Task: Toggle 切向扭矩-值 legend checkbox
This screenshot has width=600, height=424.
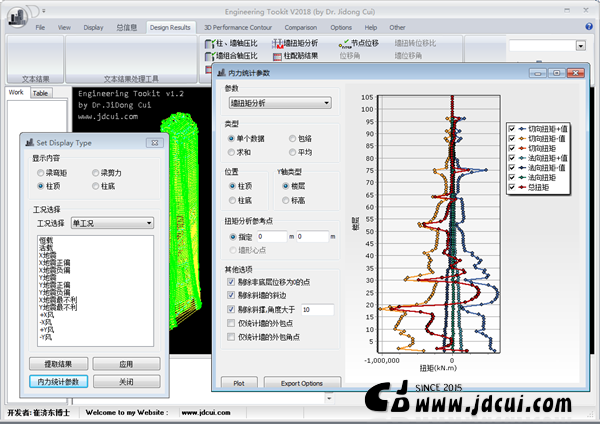Action: click(x=512, y=139)
